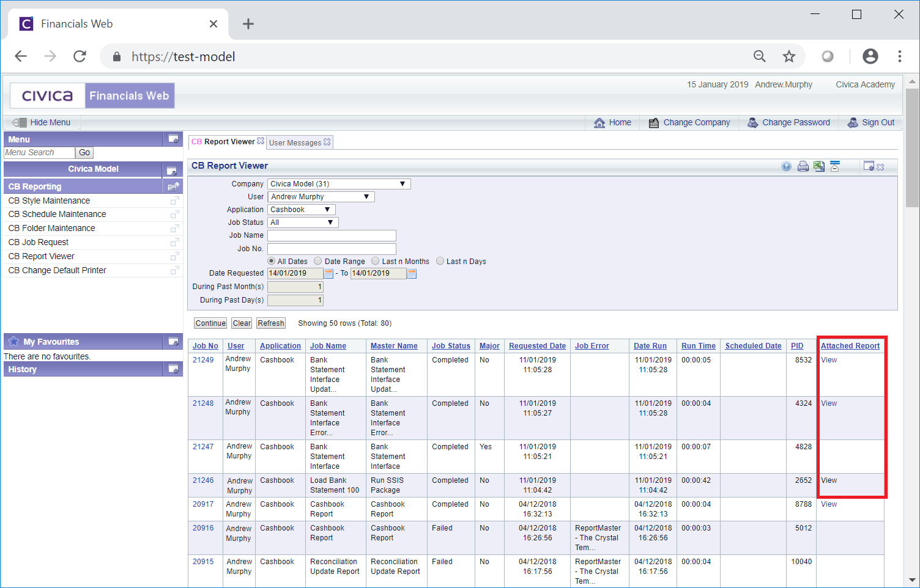Screen dimensions: 920x588
Task: Sort table by Requested Date column
Action: [x=537, y=346]
